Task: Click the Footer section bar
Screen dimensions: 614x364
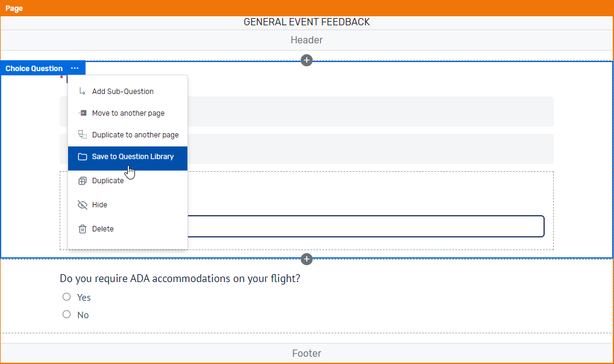Action: tap(307, 353)
